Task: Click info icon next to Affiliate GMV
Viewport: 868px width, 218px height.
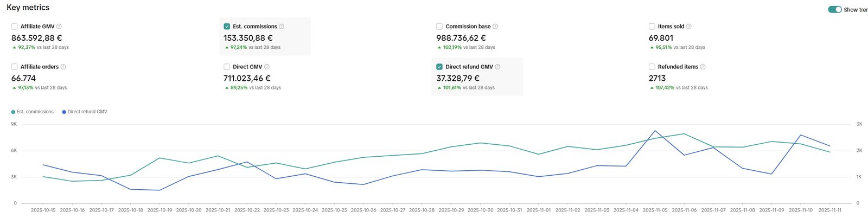Action: (x=59, y=27)
